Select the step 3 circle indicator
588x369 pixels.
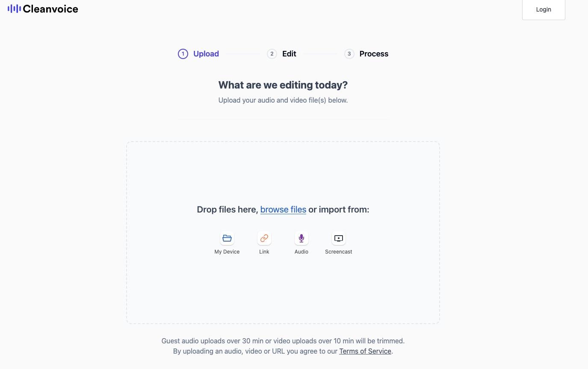[349, 54]
